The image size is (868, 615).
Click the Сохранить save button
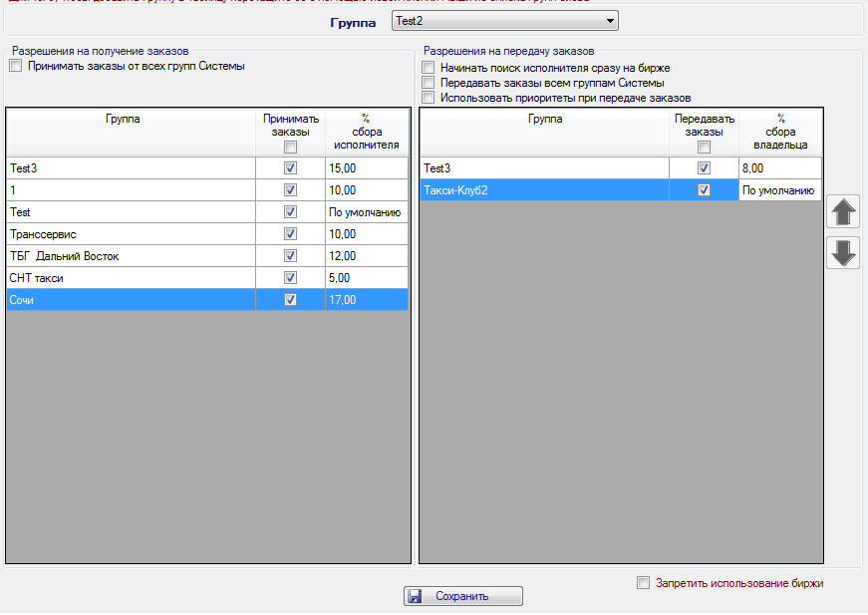click(462, 596)
